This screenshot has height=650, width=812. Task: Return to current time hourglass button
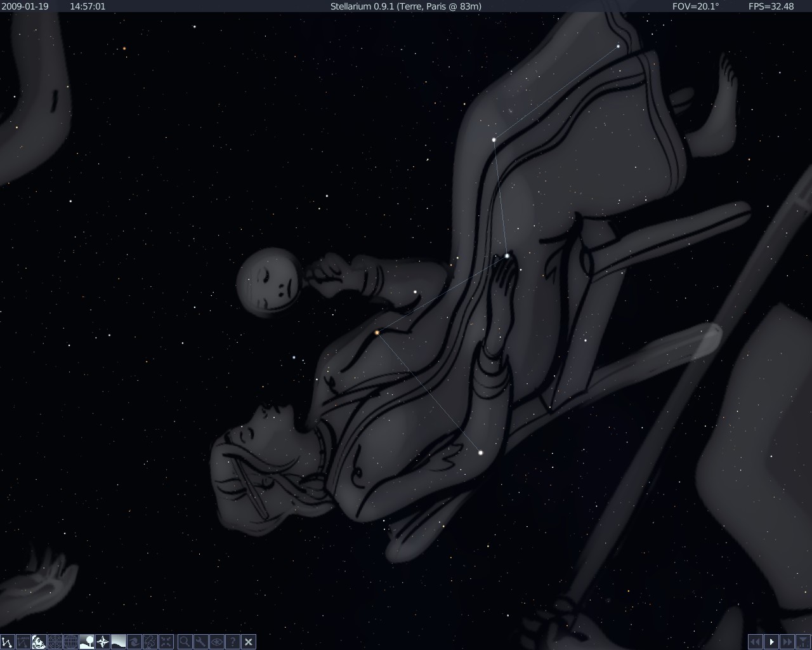pos(803,642)
